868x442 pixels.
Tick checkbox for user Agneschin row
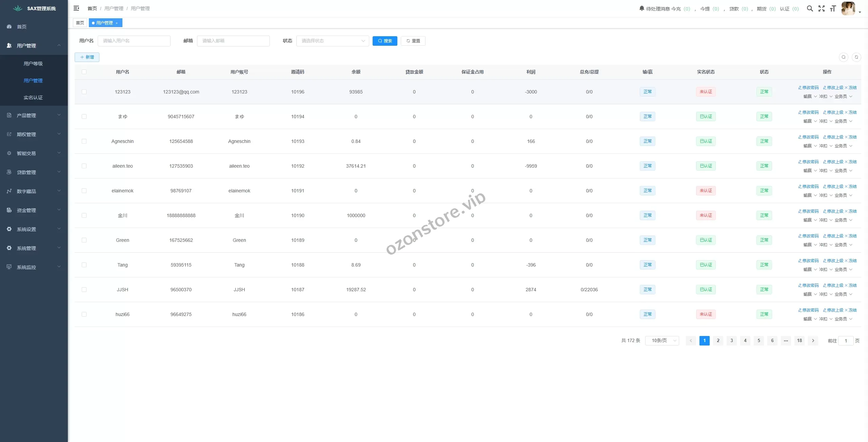(x=84, y=141)
